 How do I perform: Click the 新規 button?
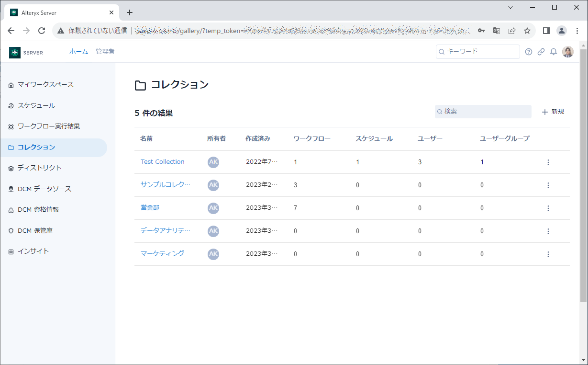coord(553,112)
